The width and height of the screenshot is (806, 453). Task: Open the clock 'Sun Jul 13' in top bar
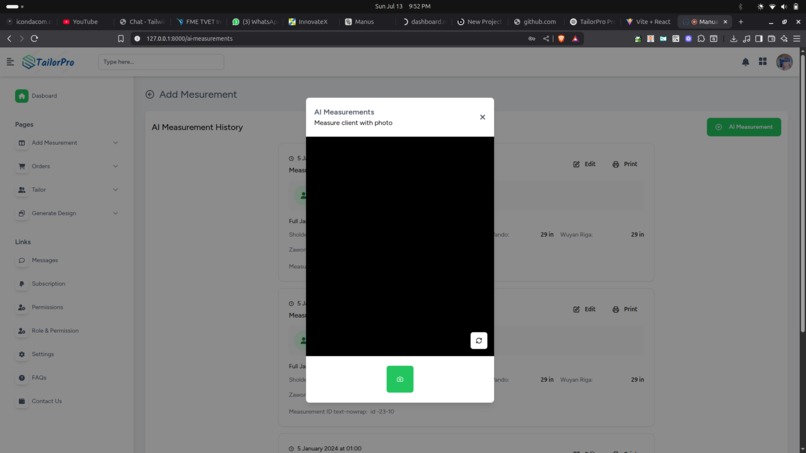402,6
